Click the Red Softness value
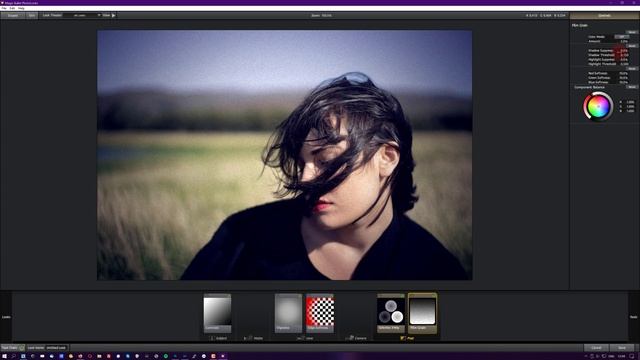The image size is (640, 360). 623,73
